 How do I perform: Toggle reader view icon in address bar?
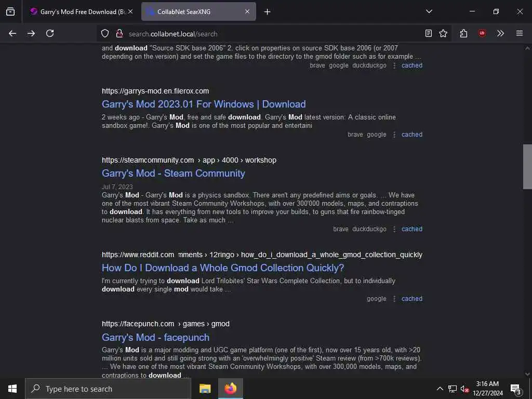429,33
